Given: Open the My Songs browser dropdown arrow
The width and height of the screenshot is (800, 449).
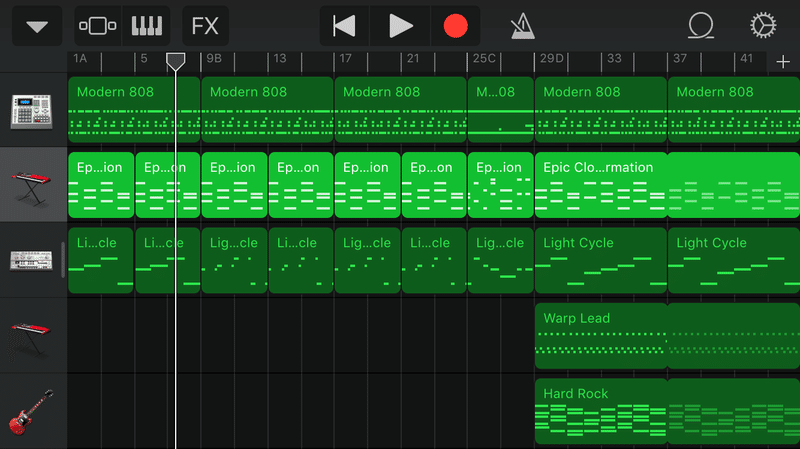Looking at the screenshot, I should (x=37, y=26).
